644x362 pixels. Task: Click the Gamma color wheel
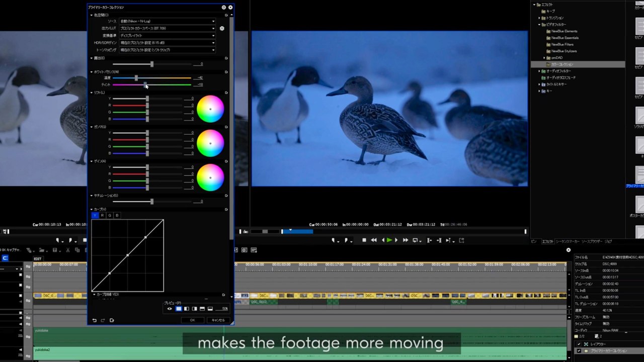210,143
